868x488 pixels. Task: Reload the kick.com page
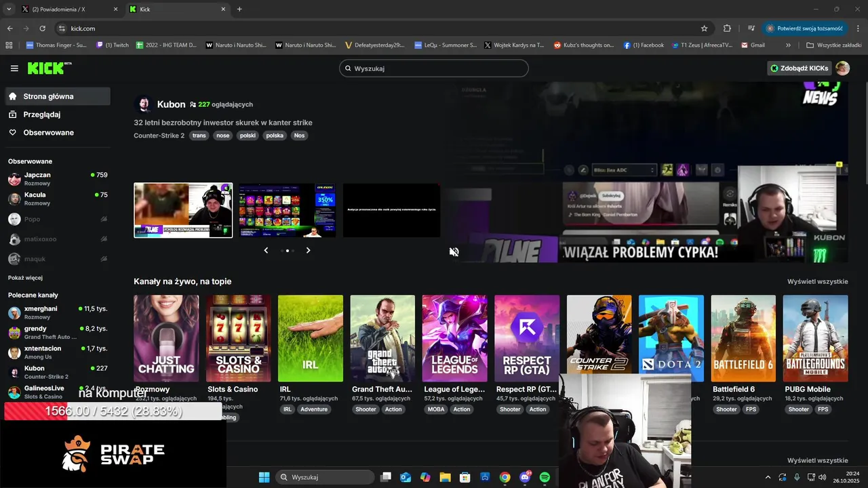click(x=42, y=28)
